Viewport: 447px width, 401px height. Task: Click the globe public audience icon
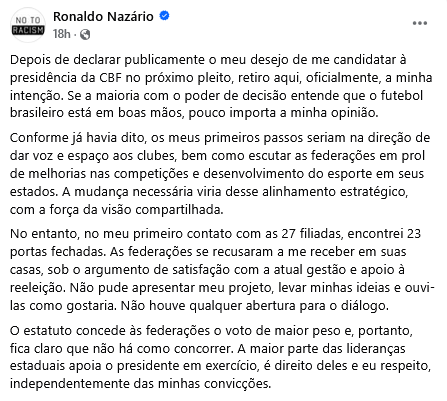click(85, 34)
